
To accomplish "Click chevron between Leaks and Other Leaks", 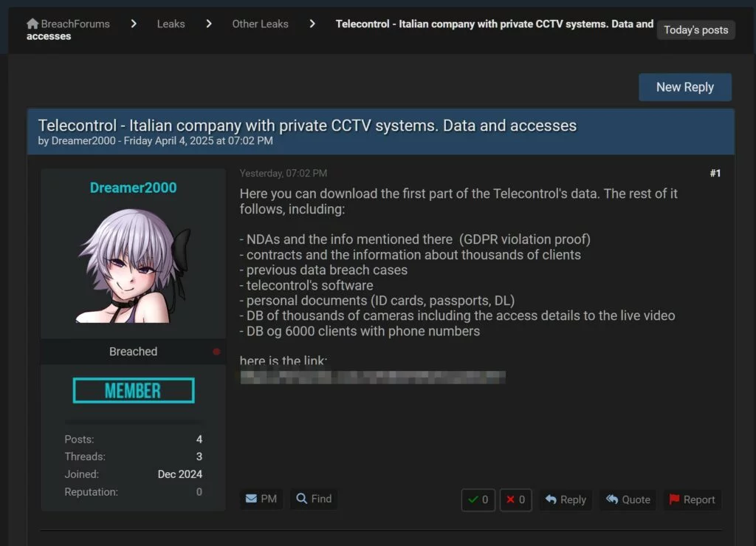I will 209,24.
